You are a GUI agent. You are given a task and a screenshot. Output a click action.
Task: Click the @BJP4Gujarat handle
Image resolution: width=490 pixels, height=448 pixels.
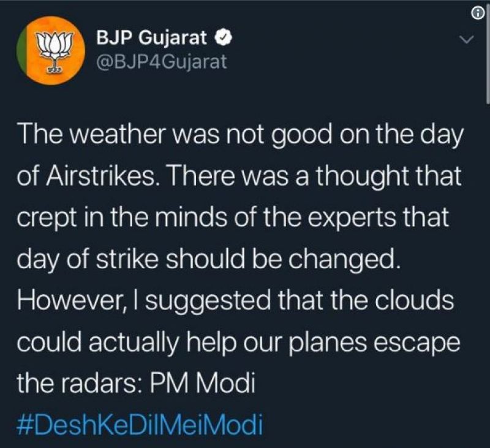161,61
